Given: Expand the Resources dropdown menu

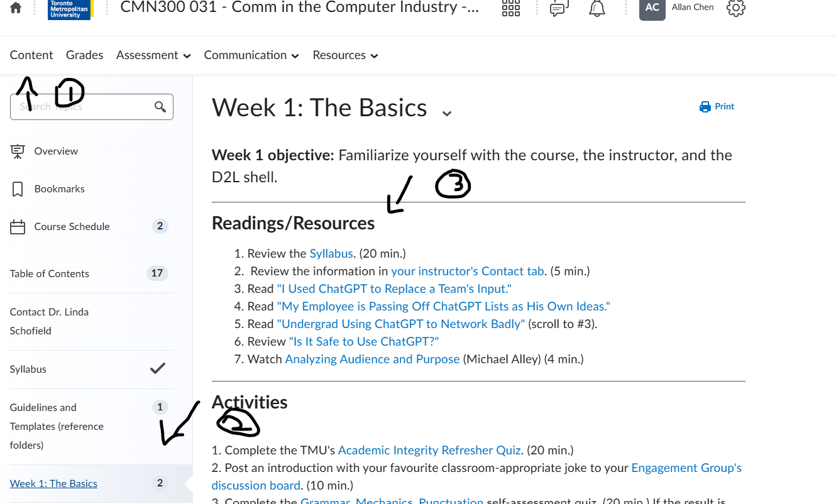Looking at the screenshot, I should coord(345,55).
